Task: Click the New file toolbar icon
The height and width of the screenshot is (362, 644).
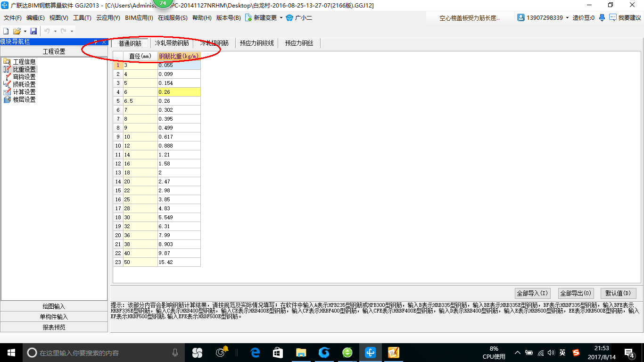Action: click(x=6, y=31)
